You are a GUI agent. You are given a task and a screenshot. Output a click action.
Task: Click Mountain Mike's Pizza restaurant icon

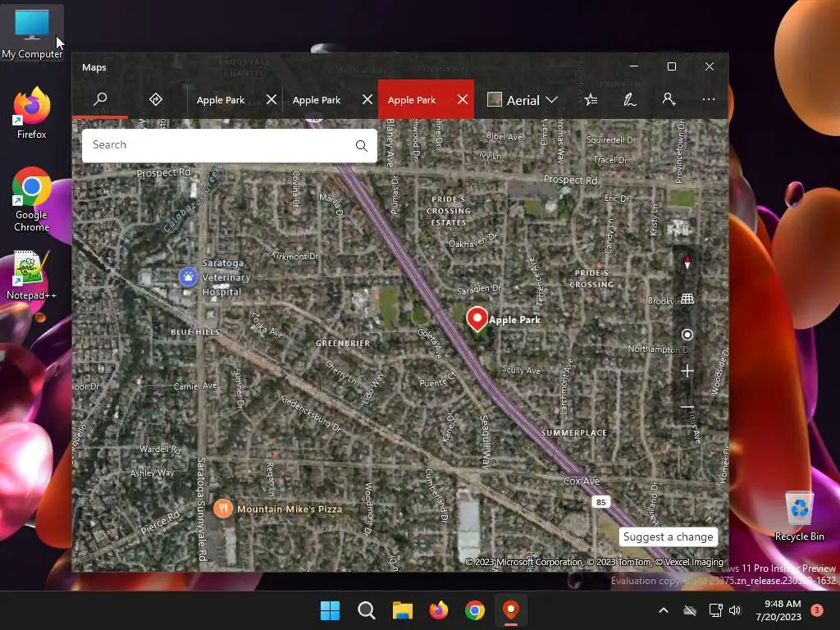223,509
